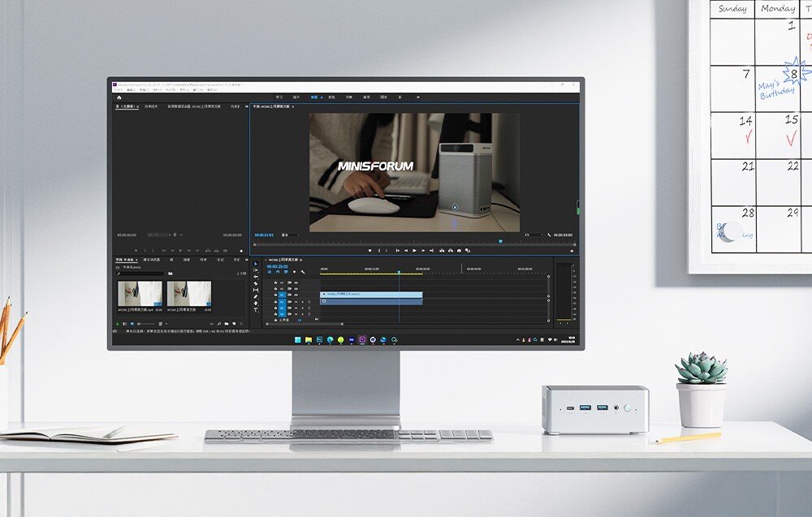Image resolution: width=812 pixels, height=517 pixels.
Task: Select the Razor tool in the timeline toolbar
Action: 255,282
